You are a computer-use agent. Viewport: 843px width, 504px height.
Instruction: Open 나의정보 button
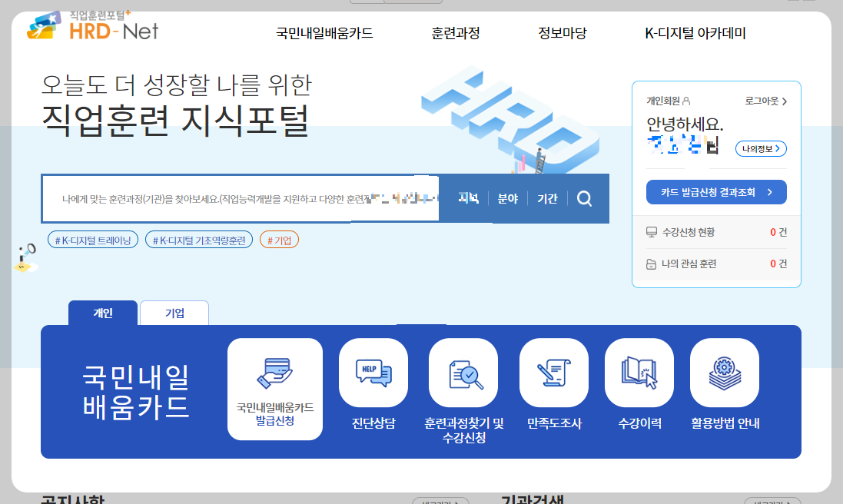tap(761, 149)
